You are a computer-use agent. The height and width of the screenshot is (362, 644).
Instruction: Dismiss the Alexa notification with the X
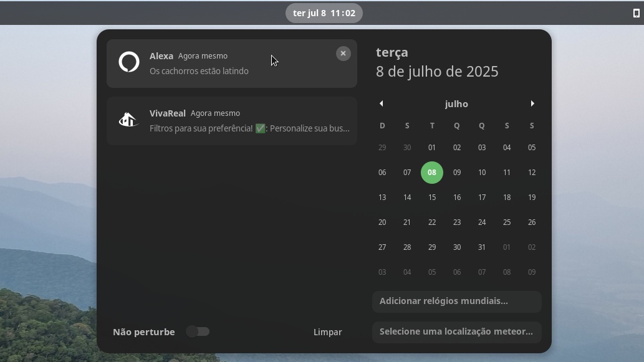point(343,54)
